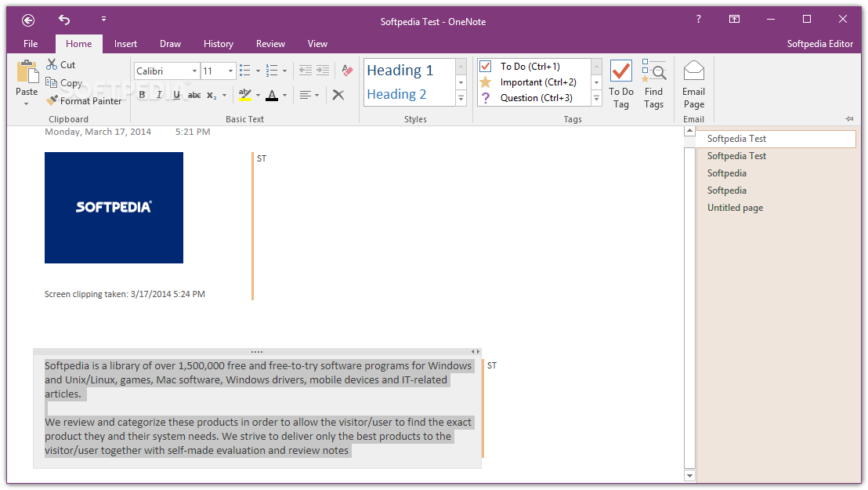Click Cut in Clipboard group

61,65
